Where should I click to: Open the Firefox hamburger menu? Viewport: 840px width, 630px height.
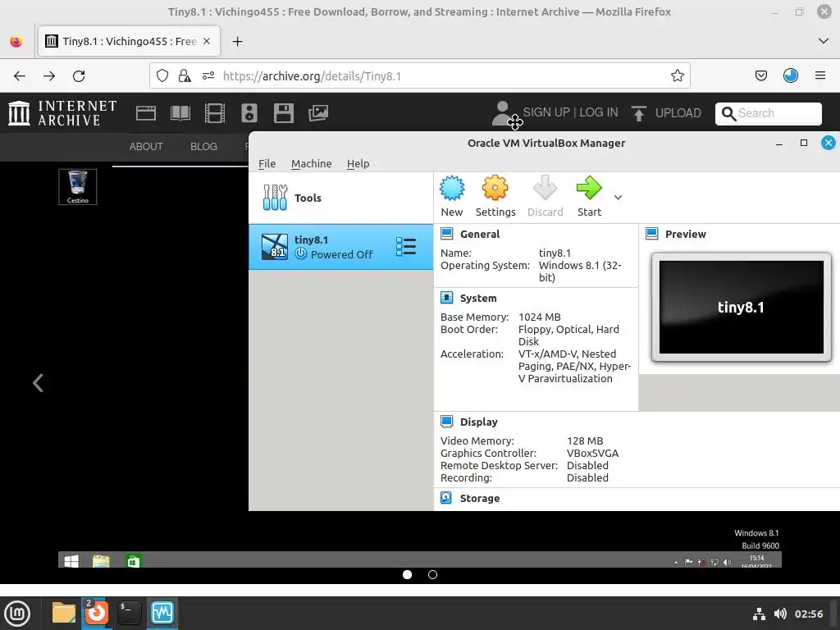[820, 76]
